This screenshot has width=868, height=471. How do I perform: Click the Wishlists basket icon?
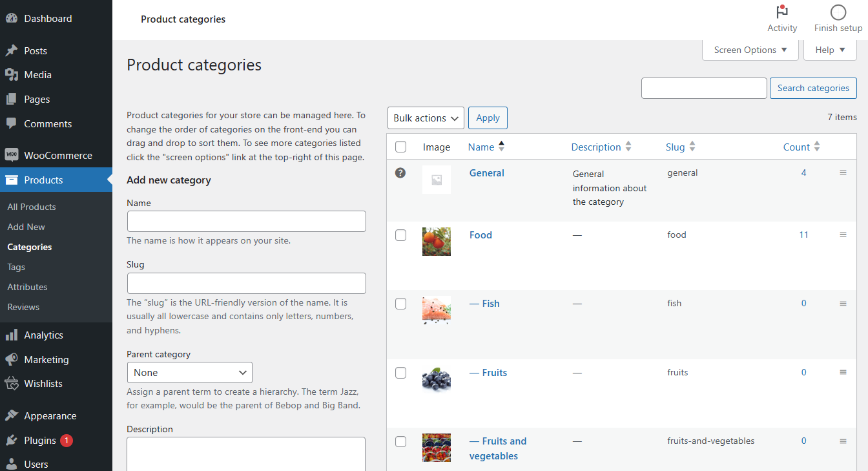(12, 384)
